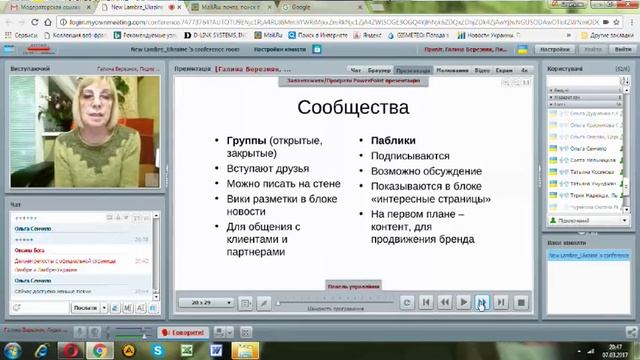Image resolution: width=640 pixels, height=360 pixels.
Task: Switch to the 'Малювання' tab
Action: (x=452, y=70)
